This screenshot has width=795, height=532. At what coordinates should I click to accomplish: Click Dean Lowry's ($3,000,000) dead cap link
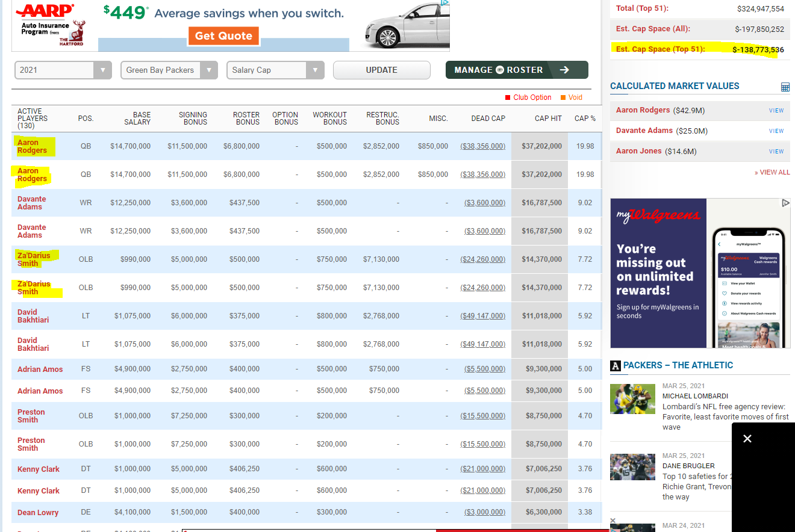click(x=485, y=512)
